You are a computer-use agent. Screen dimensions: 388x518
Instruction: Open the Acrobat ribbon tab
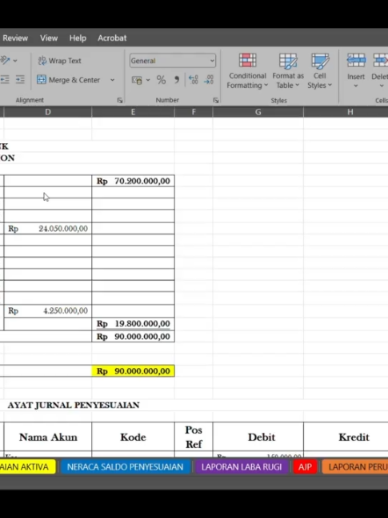point(112,38)
